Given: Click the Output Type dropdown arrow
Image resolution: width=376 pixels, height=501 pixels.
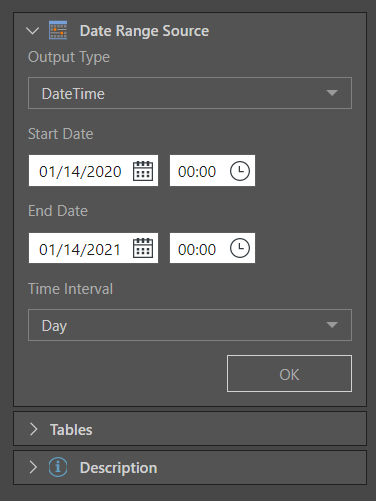Looking at the screenshot, I should 332,93.
